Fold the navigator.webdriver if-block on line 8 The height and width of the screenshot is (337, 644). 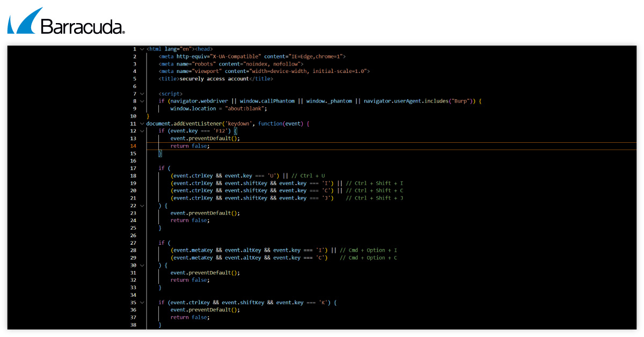click(x=142, y=101)
